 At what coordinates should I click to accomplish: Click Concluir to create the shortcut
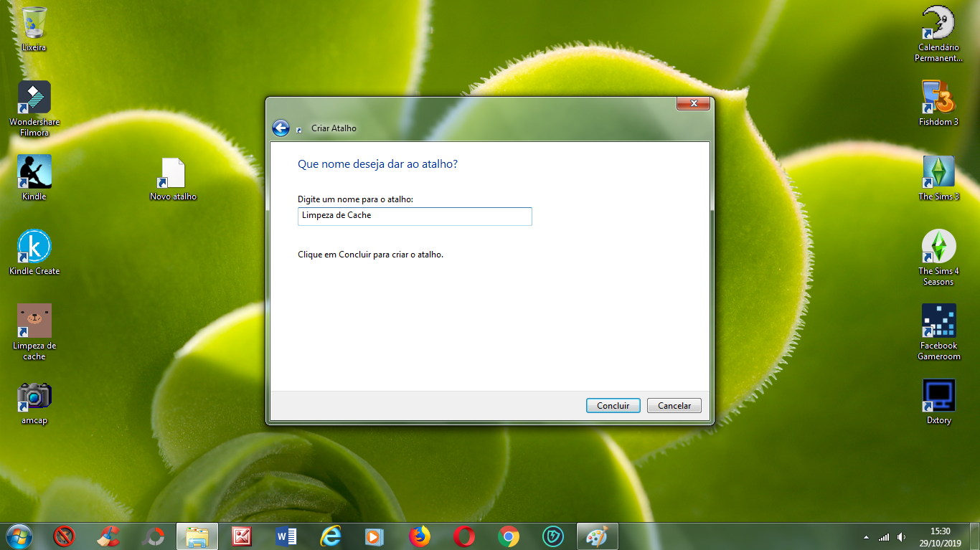click(613, 405)
